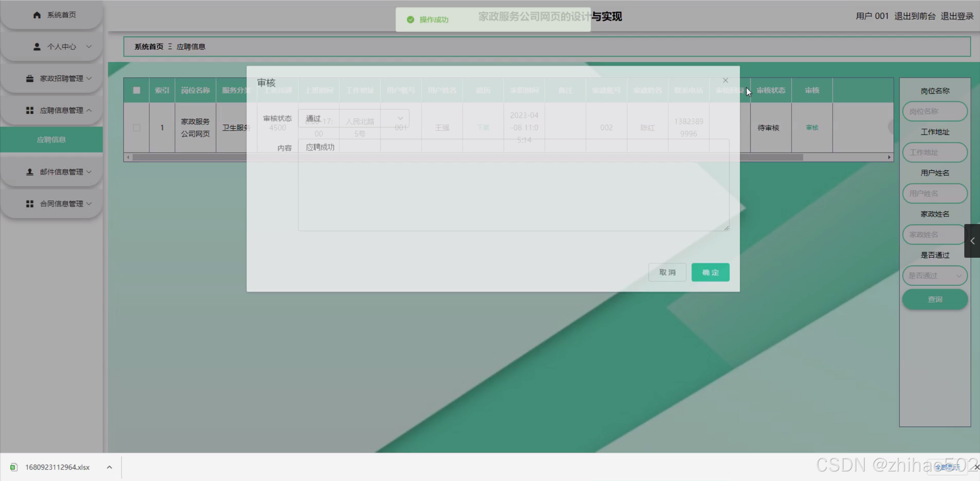This screenshot has width=980, height=481.
Task: Click the grid icon for 应聘信息管理
Action: click(x=29, y=110)
